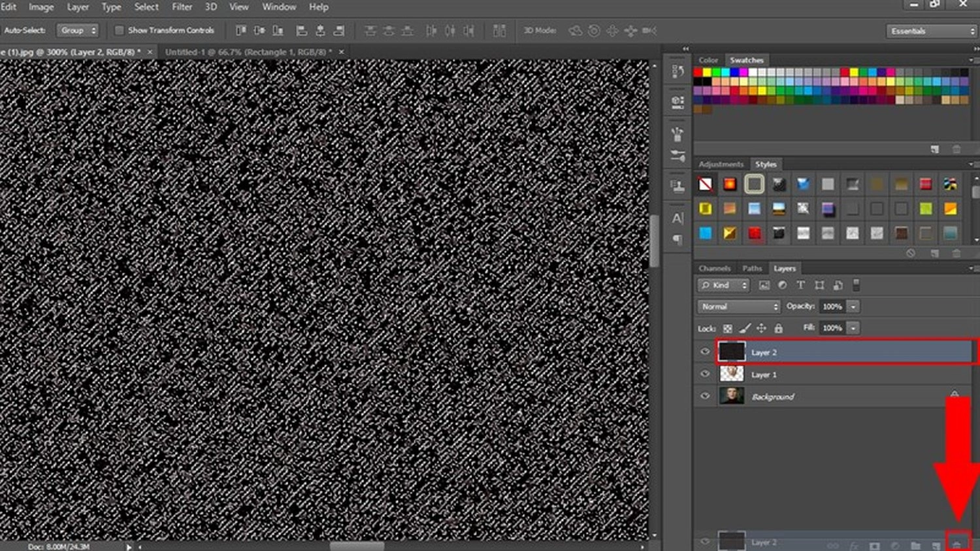Click the Create new adjustment layer icon
The image size is (980, 551).
pyautogui.click(x=895, y=545)
